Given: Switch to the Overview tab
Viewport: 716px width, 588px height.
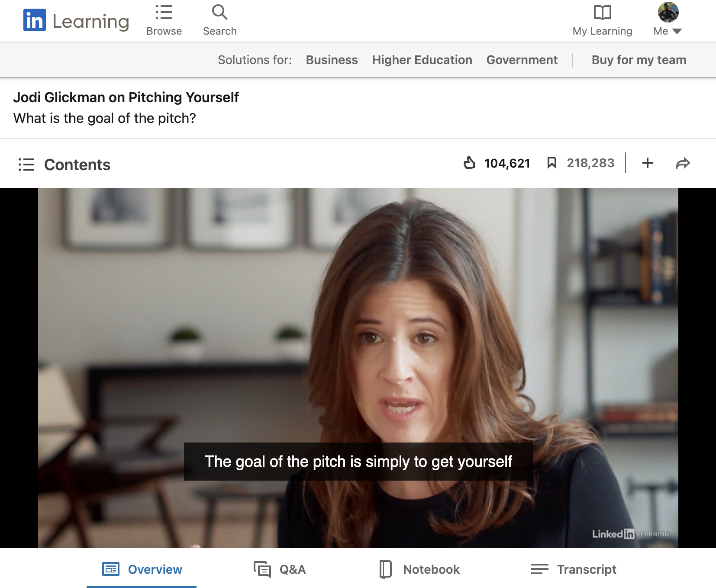Looking at the screenshot, I should [x=142, y=569].
